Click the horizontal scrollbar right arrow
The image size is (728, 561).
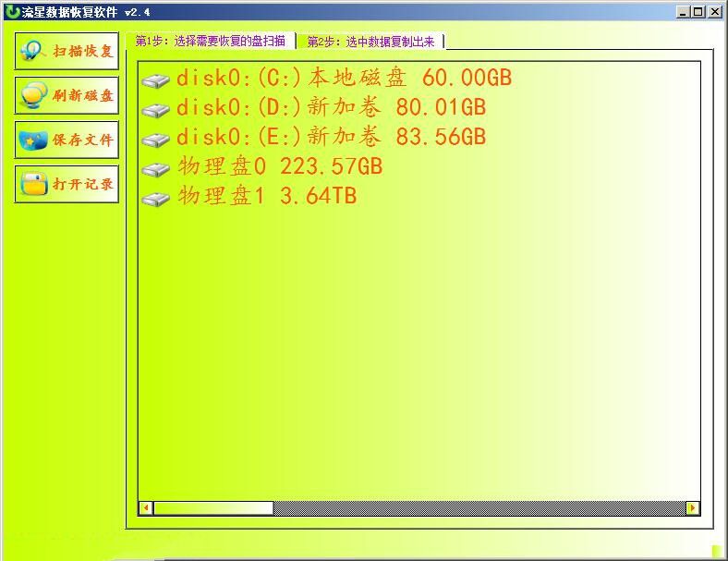point(692,508)
